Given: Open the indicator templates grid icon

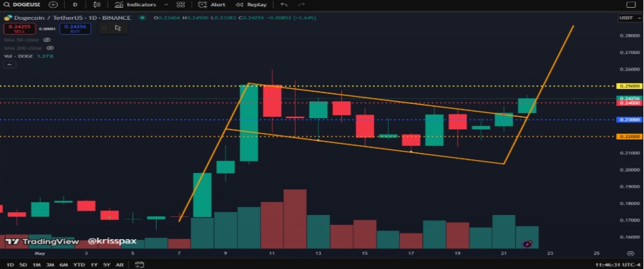Looking at the screenshot, I should point(180,5).
